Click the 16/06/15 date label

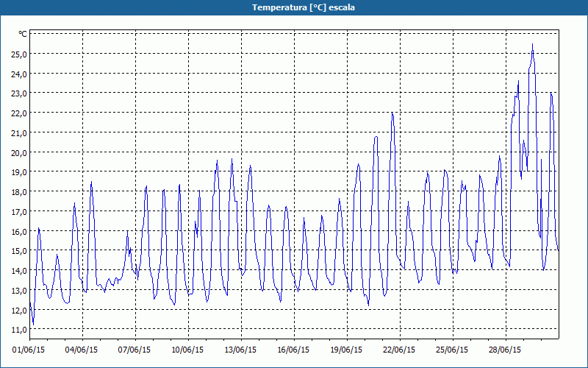293,350
